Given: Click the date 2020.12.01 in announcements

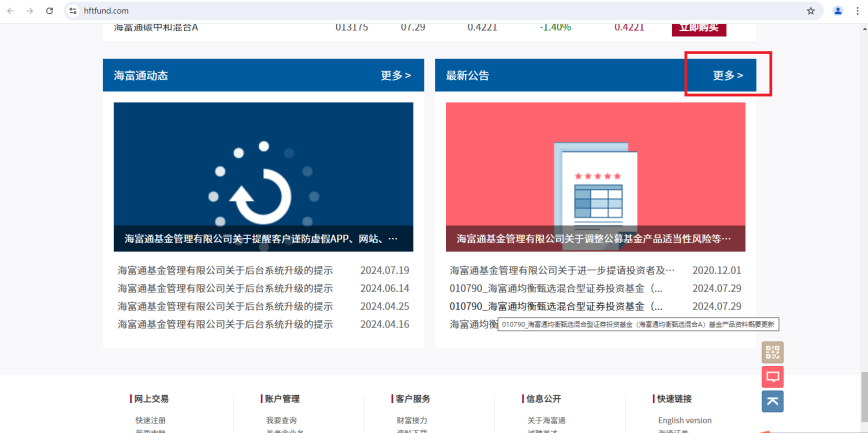Looking at the screenshot, I should pyautogui.click(x=717, y=271).
